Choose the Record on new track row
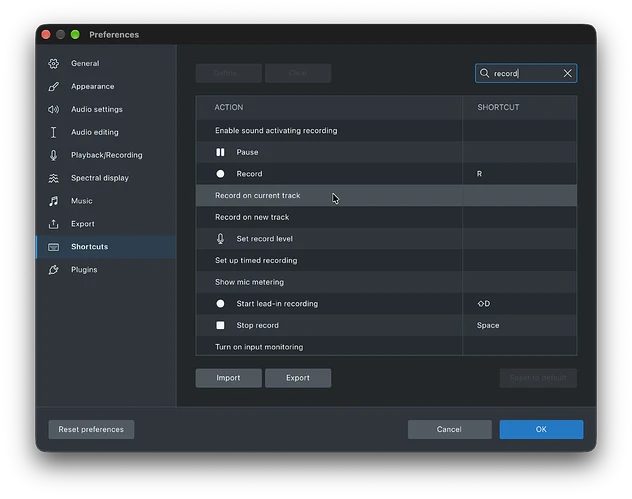632x499 pixels. click(x=386, y=217)
